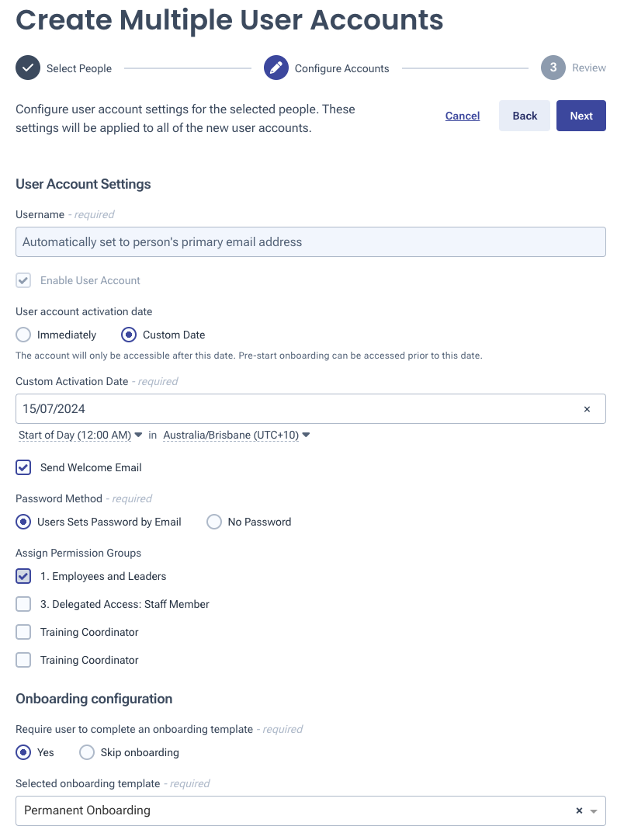The height and width of the screenshot is (840, 617).
Task: Select the Skip onboarding radio option
Action: click(87, 752)
